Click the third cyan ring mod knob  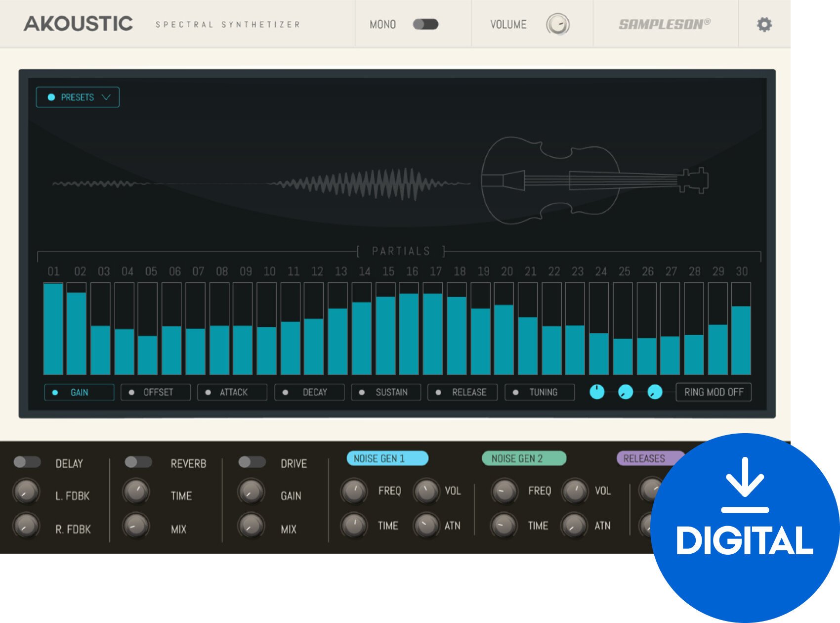click(x=655, y=392)
